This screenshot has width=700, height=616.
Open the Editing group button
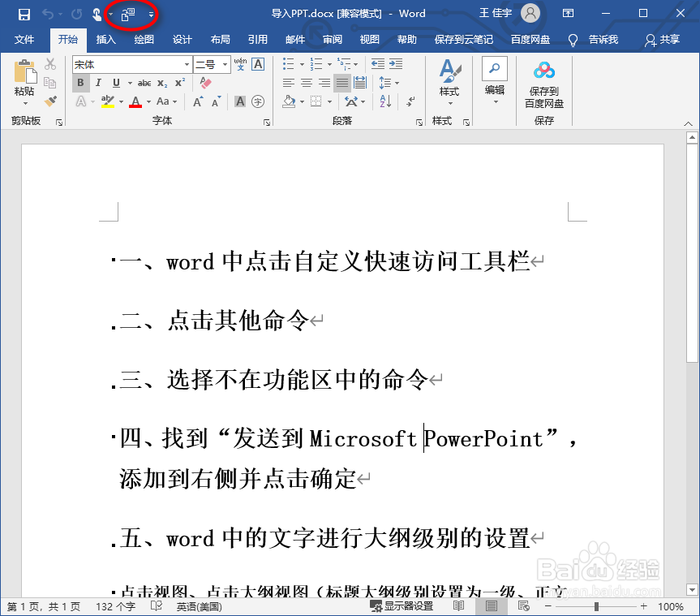(495, 81)
